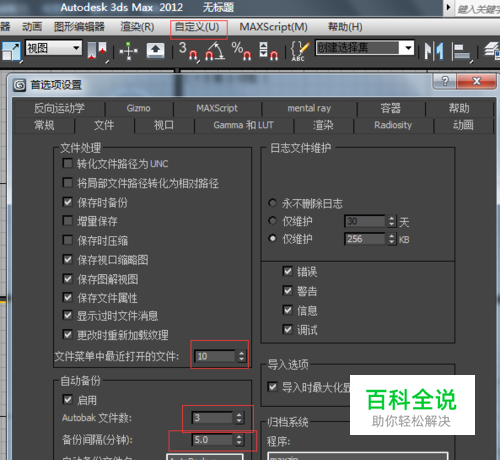Open the 创建选择集 selection set dropdown
This screenshot has width=500, height=460.
coord(365,48)
